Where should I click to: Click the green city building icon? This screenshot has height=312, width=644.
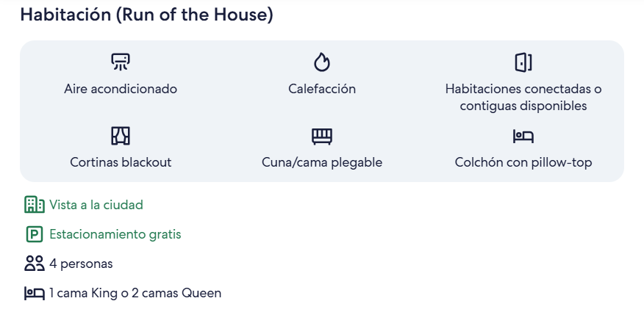(34, 205)
